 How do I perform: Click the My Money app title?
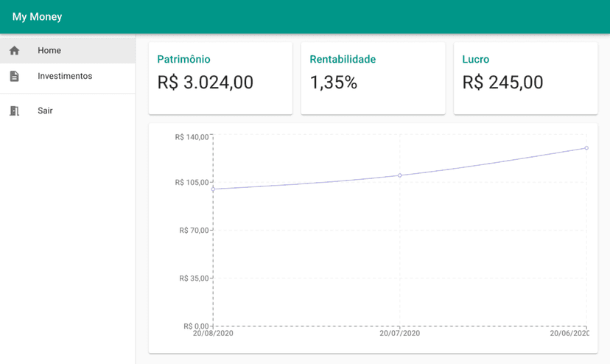pyautogui.click(x=37, y=16)
